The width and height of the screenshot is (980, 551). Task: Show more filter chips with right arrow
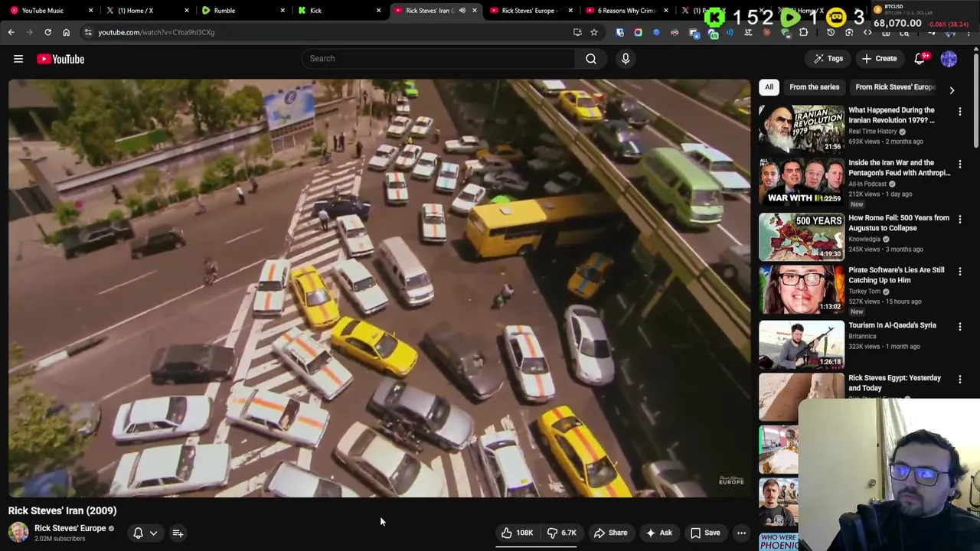pyautogui.click(x=952, y=90)
